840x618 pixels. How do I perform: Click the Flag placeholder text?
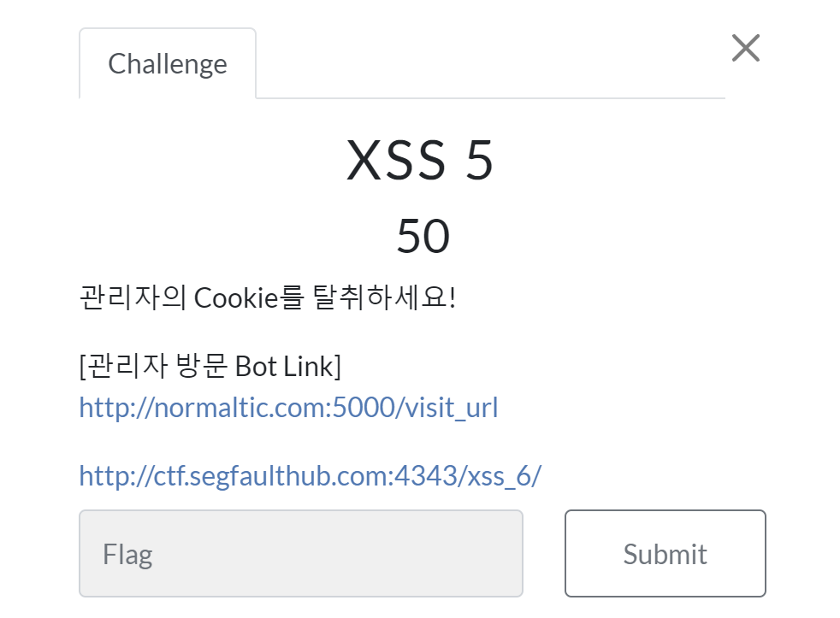tap(127, 555)
